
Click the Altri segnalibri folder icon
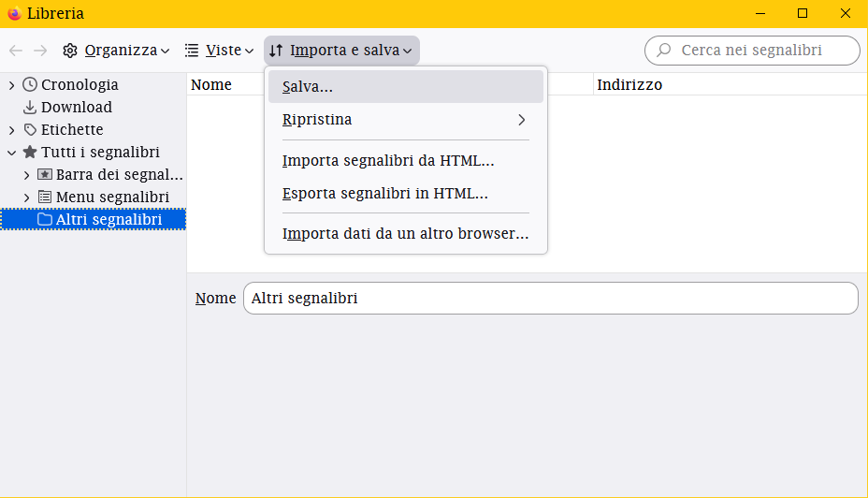click(45, 219)
